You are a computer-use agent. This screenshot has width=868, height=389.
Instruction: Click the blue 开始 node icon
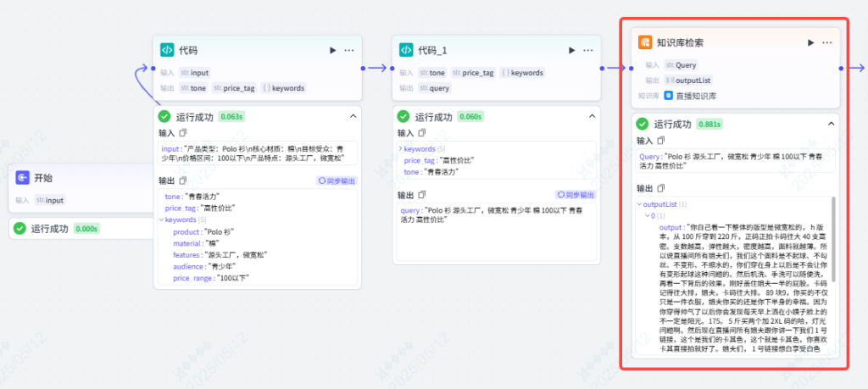22,178
